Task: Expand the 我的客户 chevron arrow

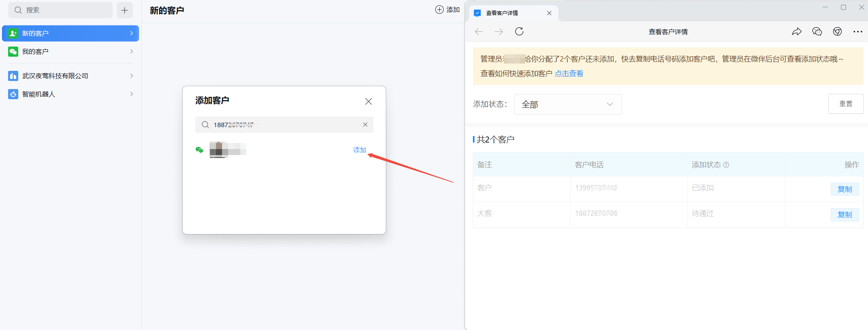Action: pos(132,51)
